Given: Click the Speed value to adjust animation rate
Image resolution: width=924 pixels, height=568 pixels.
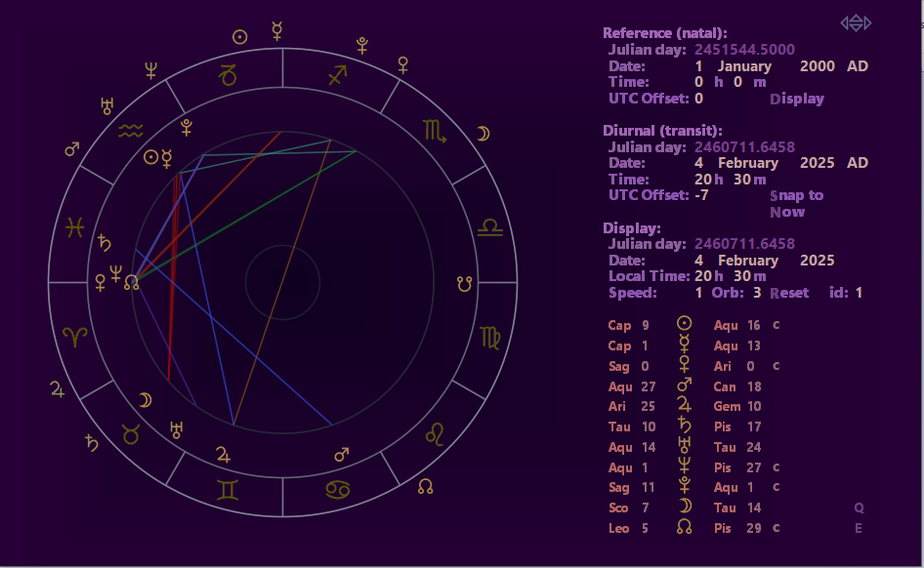Looking at the screenshot, I should click(698, 292).
